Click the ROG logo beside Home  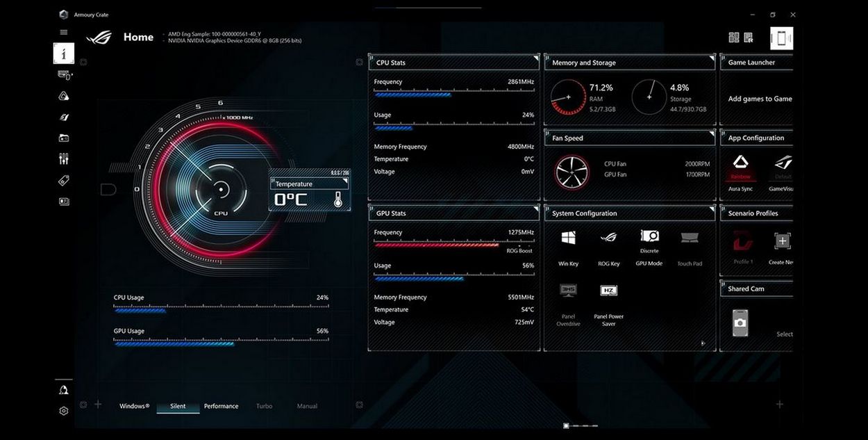(x=99, y=38)
